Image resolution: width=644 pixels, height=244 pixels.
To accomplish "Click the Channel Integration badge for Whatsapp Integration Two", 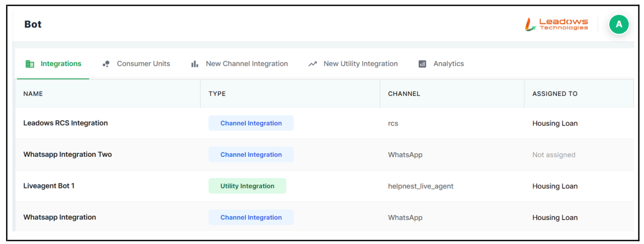I will coord(251,155).
